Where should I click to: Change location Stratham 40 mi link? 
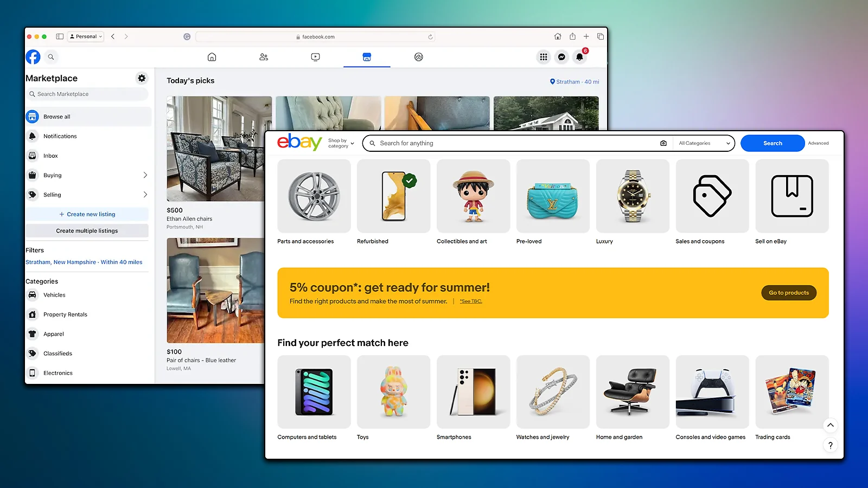point(575,82)
